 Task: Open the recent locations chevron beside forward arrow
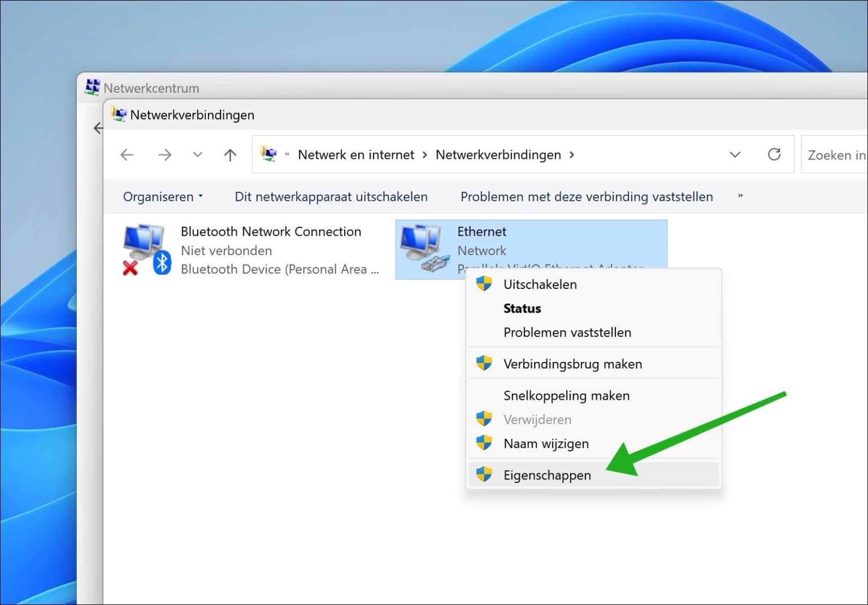197,154
